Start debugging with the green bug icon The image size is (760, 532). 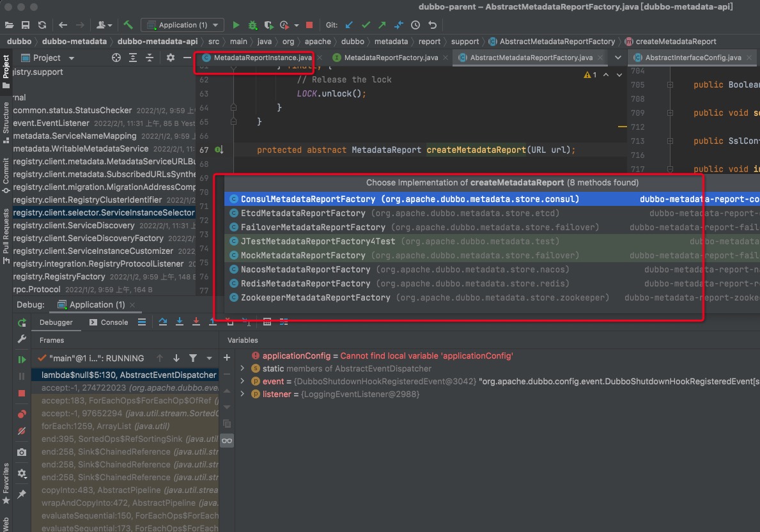tap(252, 25)
